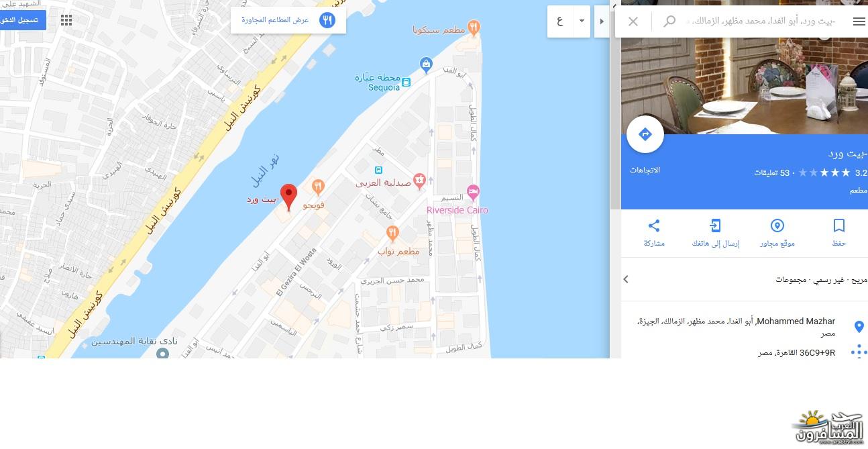Click the 53 reviews link
The height and width of the screenshot is (449, 868).
pos(775,172)
